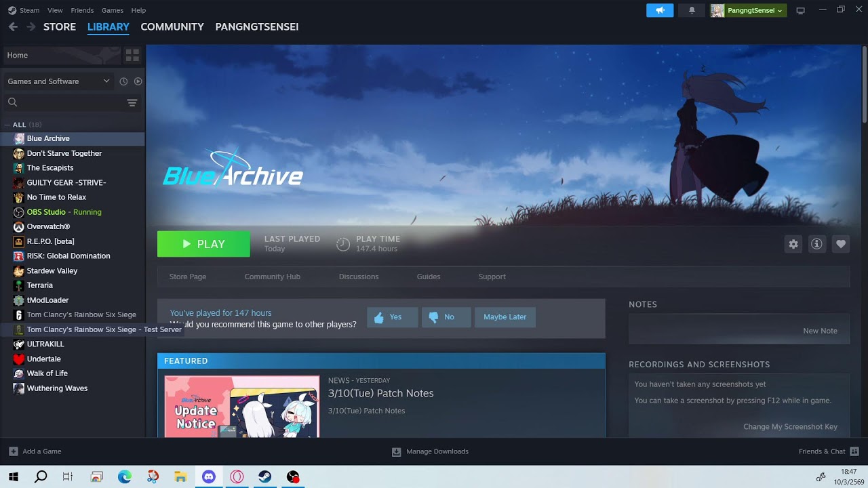The height and width of the screenshot is (488, 868).
Task: Click the ULTRAKILL game icon
Action: (x=19, y=344)
